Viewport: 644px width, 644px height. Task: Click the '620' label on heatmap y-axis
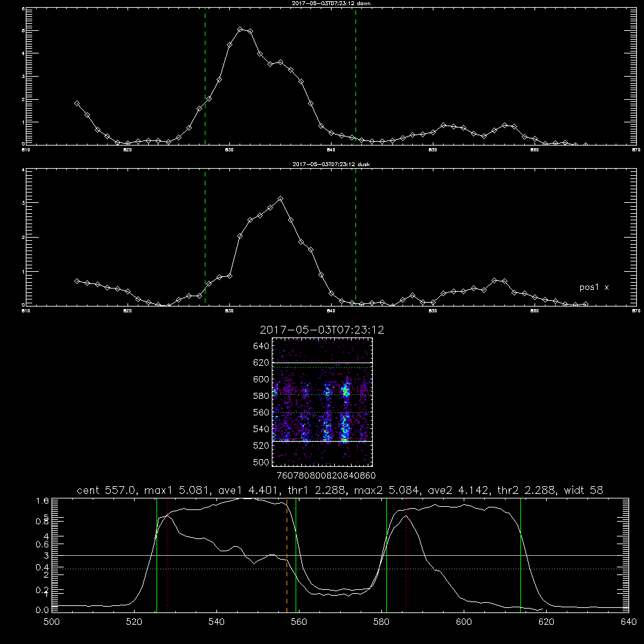click(261, 363)
